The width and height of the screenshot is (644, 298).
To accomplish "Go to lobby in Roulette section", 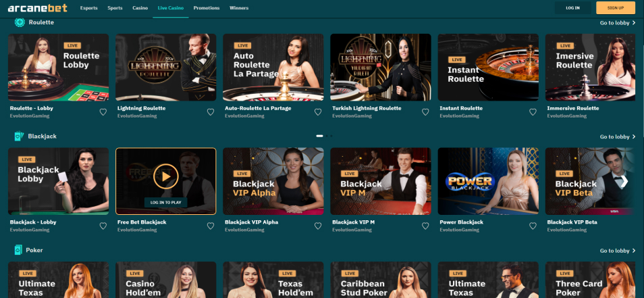I will click(618, 22).
